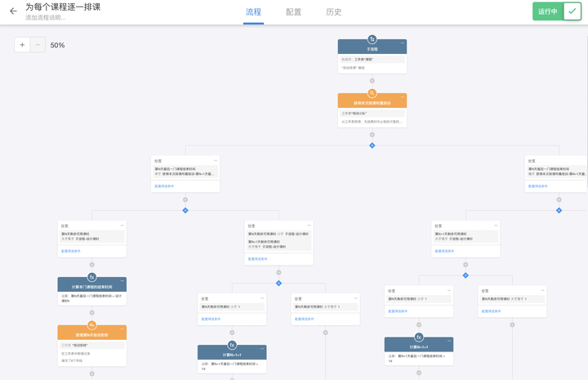Click the zoom out minus button
The height and width of the screenshot is (380, 588).
point(38,45)
